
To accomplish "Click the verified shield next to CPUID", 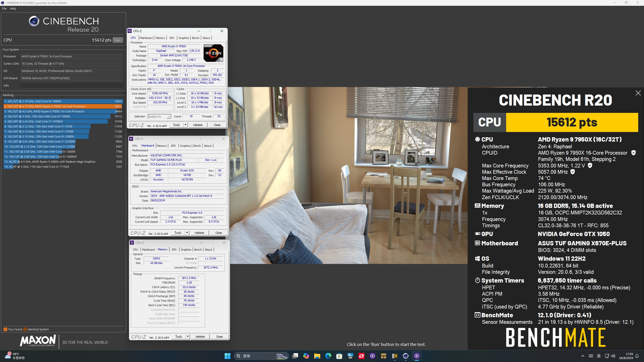I will (633, 153).
